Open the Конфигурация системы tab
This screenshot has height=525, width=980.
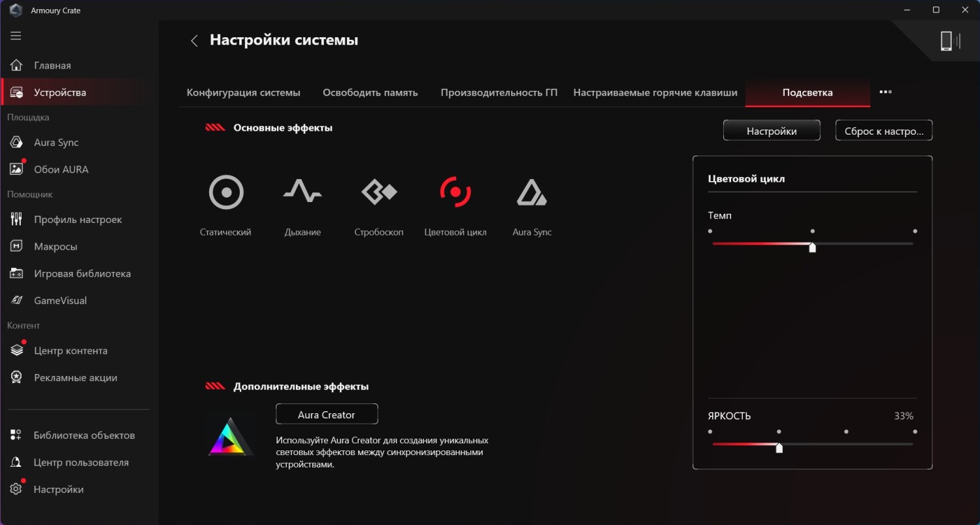click(244, 93)
